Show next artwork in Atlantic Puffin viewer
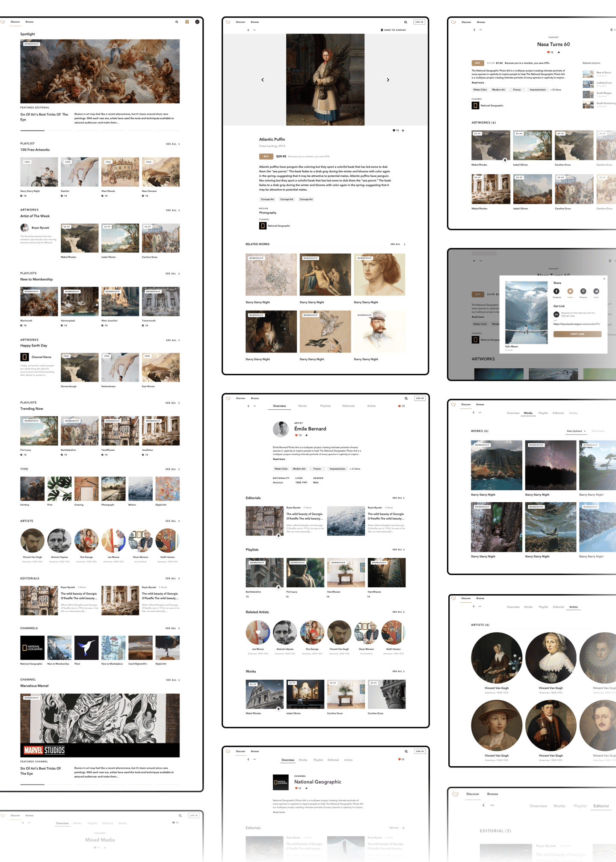The height and width of the screenshot is (862, 616). (388, 80)
